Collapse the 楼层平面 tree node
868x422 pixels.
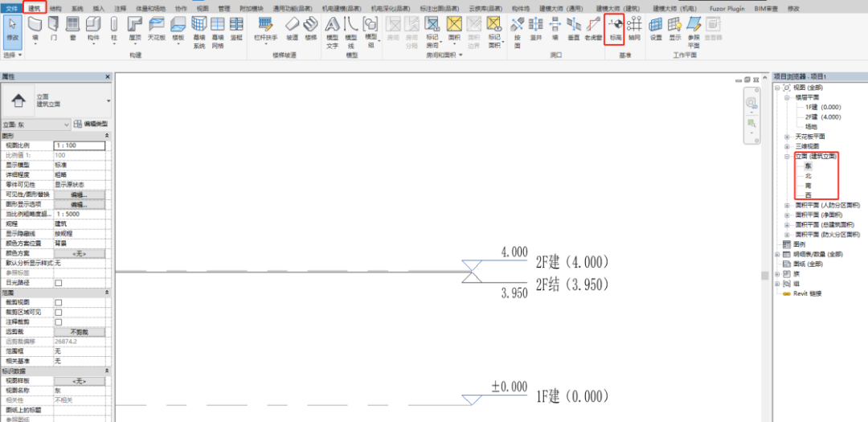[x=787, y=97]
